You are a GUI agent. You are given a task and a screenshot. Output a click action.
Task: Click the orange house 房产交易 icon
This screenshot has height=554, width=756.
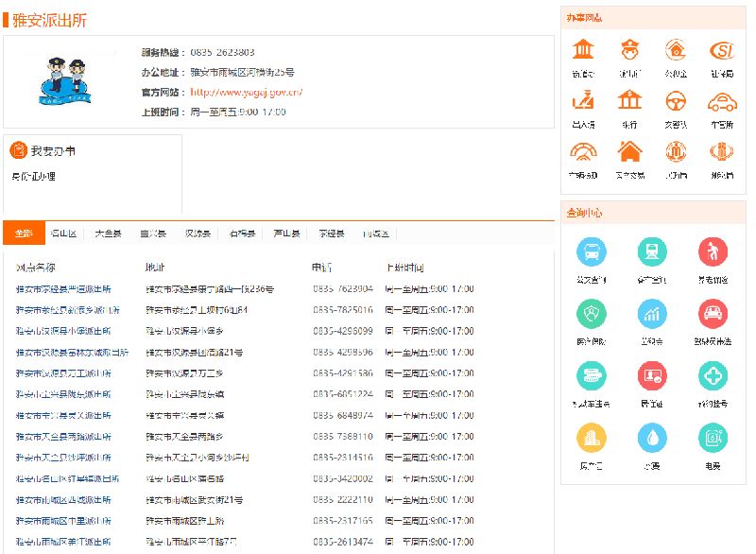point(629,151)
